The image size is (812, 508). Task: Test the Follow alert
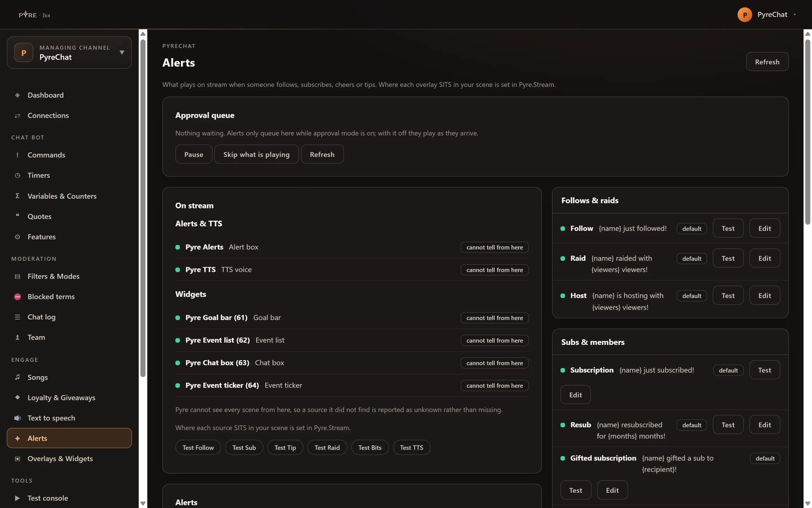[x=728, y=229]
